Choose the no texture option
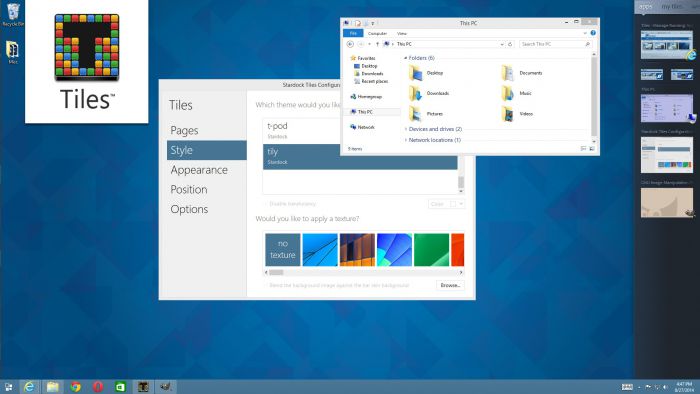The image size is (700, 394). [x=283, y=249]
